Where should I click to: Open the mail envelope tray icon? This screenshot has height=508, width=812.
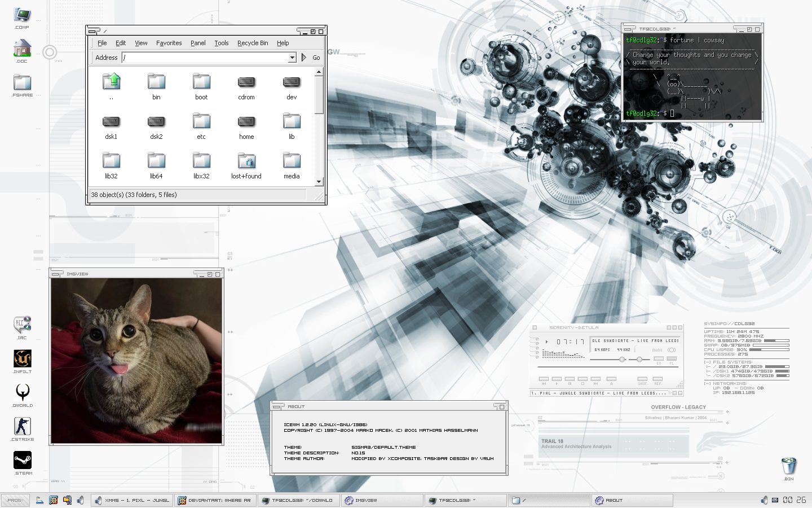coord(775,500)
